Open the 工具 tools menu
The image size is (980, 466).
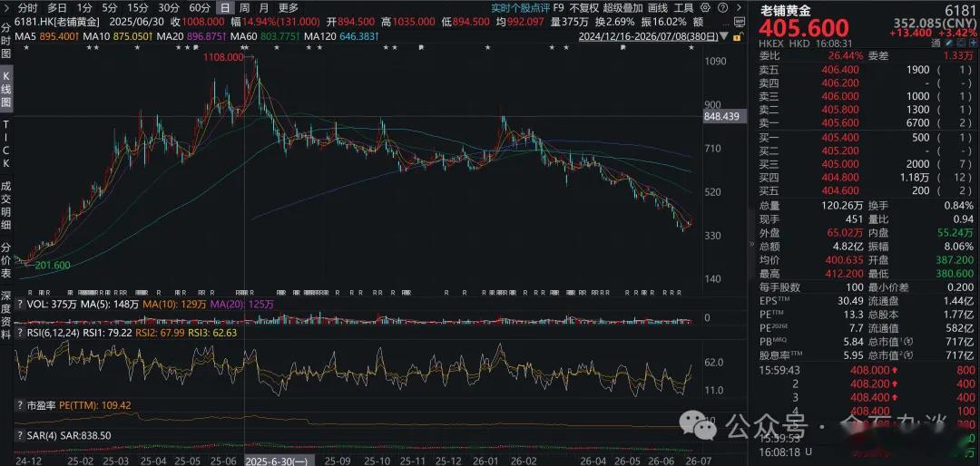pyautogui.click(x=683, y=7)
